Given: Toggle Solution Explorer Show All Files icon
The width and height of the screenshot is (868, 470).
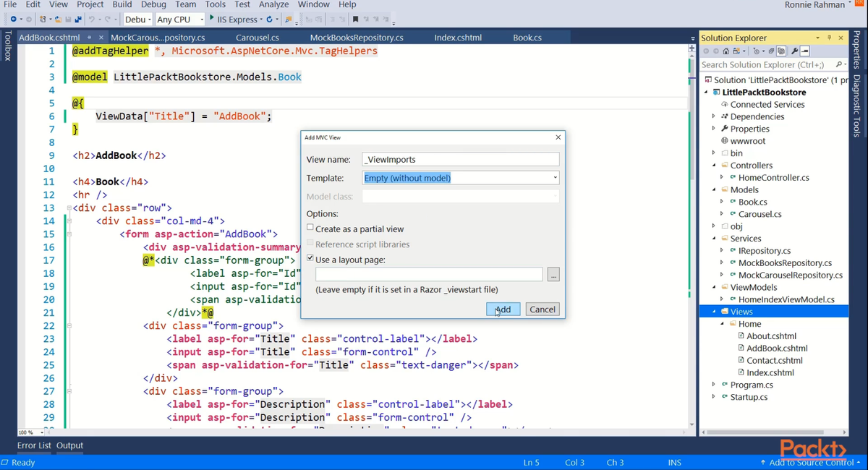Looking at the screenshot, I should click(x=781, y=51).
